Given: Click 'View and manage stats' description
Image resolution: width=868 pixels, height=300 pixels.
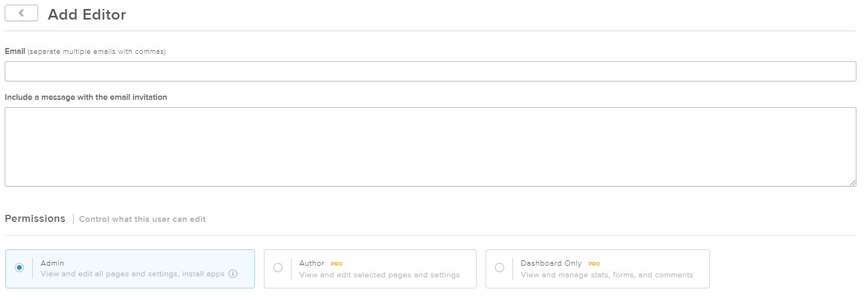Looking at the screenshot, I should (607, 275).
